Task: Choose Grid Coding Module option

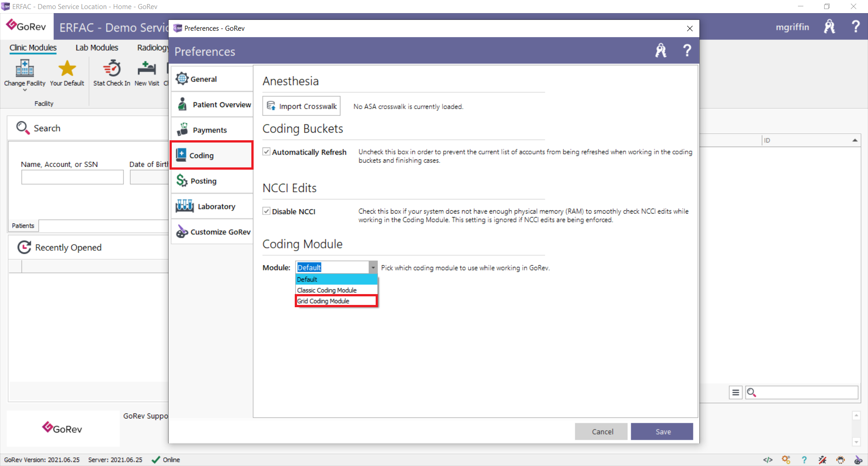Action: click(336, 301)
